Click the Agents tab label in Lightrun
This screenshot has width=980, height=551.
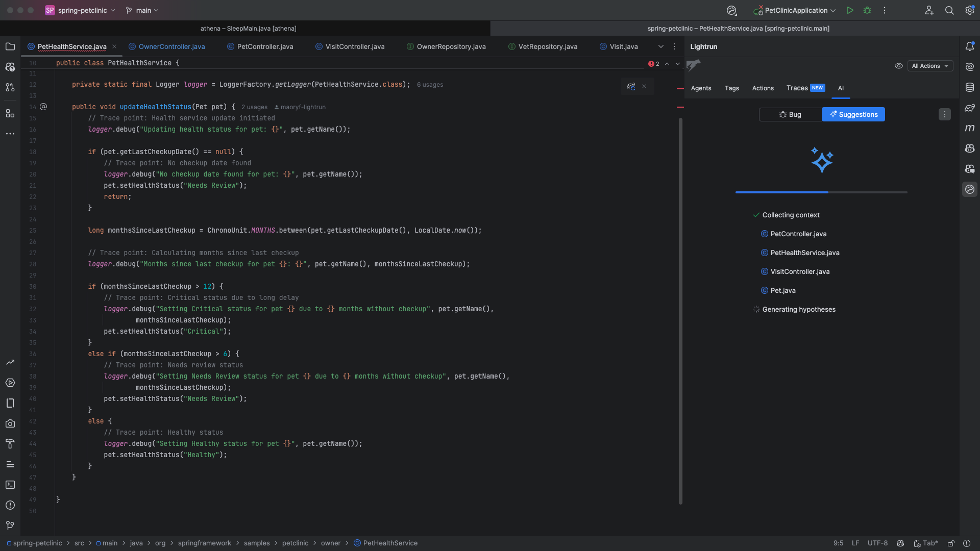click(x=701, y=88)
